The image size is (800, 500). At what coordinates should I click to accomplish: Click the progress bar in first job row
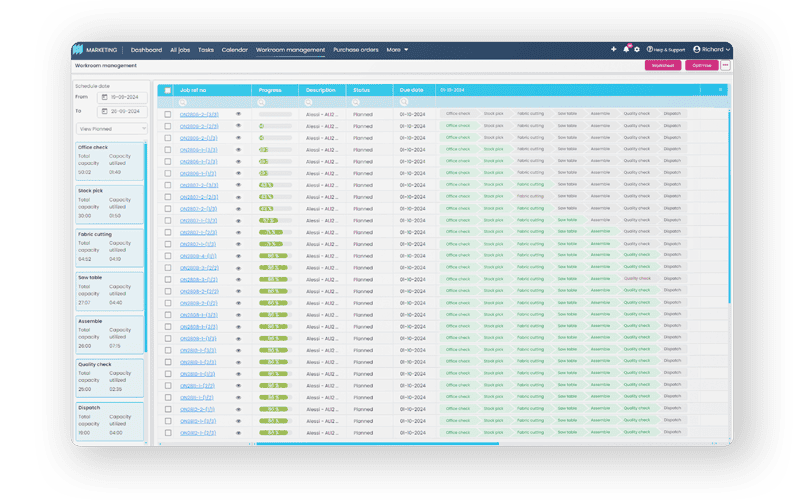[275, 114]
